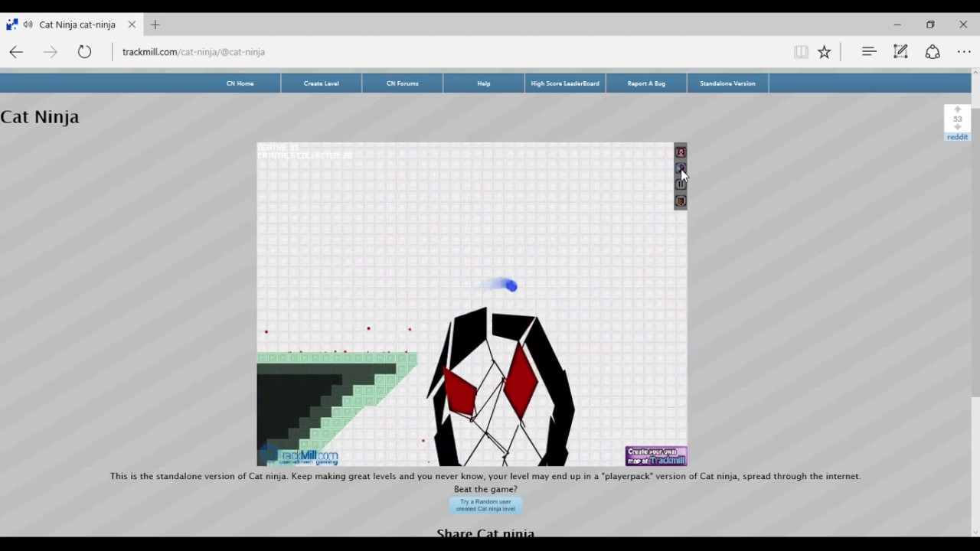Screen dimensions: 980x551
Task: Click the reddit downvote arrow
Action: click(x=957, y=128)
